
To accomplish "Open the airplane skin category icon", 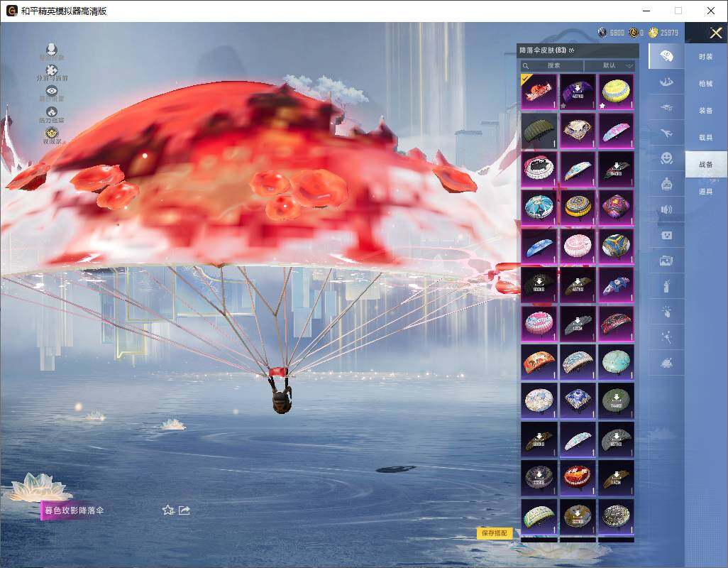I will [x=667, y=133].
